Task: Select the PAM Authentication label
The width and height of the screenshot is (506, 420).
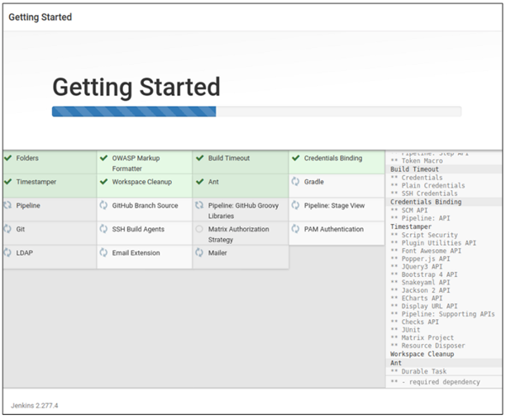Action: pos(334,229)
